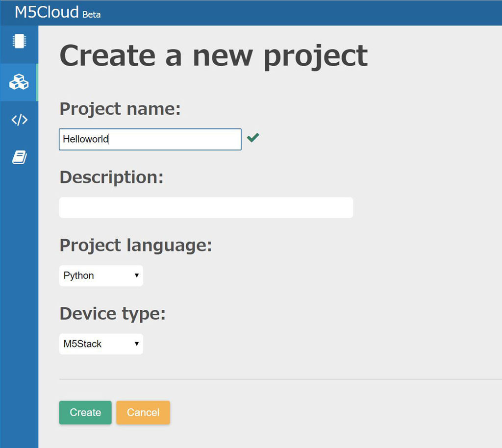Click the horizontal divider above Create button
Screen dimensions: 502x448
tap(280, 379)
